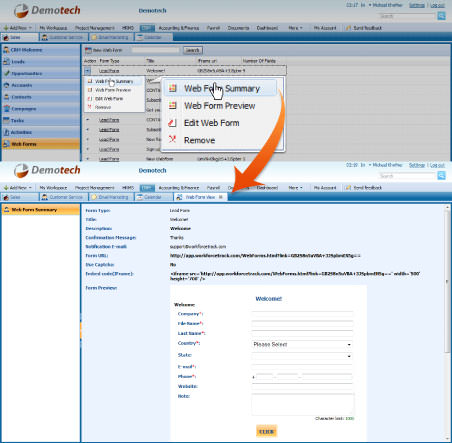Open Lead Form link in New Webform row
The image size is (452, 443).
tap(109, 159)
